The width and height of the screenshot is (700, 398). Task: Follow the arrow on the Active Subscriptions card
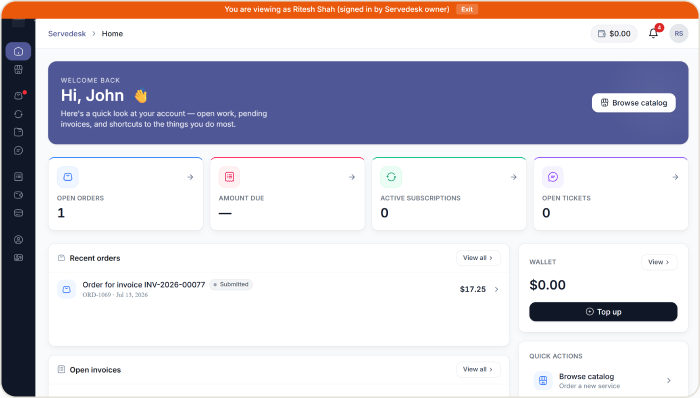[513, 177]
